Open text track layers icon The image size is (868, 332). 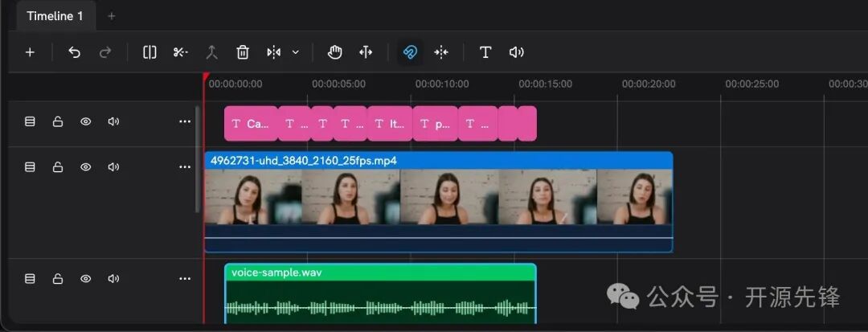(x=30, y=121)
